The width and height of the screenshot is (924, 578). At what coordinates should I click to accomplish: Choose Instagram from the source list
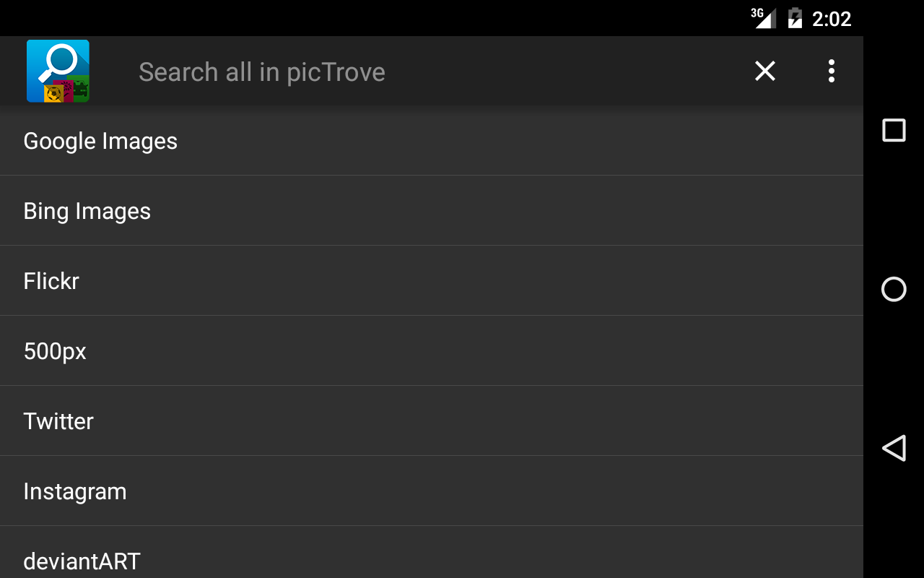[75, 491]
